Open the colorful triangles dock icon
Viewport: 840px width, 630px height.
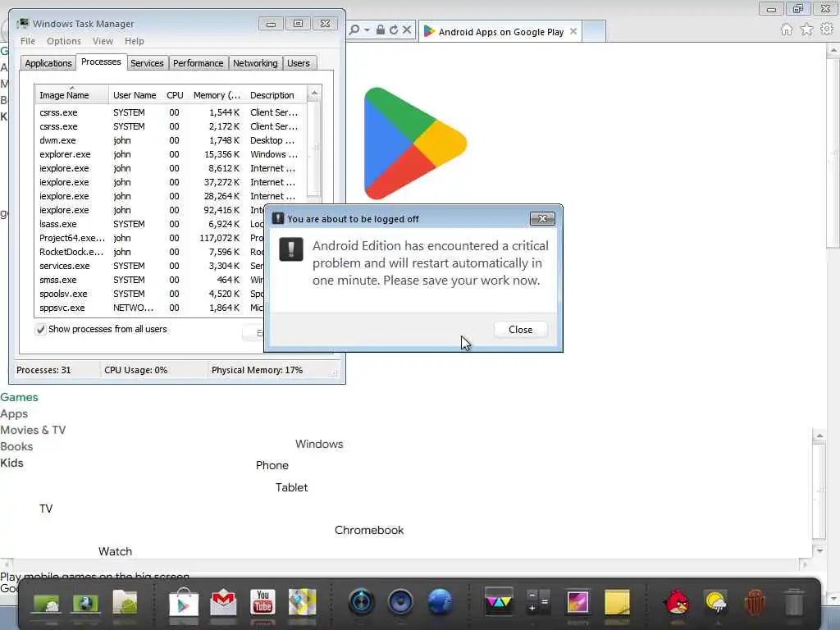[x=499, y=601]
